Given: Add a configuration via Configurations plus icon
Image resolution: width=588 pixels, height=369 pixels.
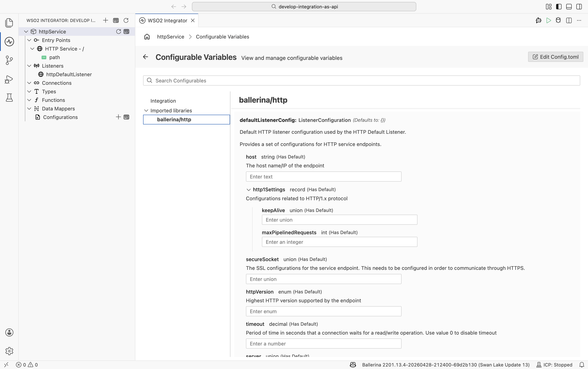Looking at the screenshot, I should tap(118, 117).
